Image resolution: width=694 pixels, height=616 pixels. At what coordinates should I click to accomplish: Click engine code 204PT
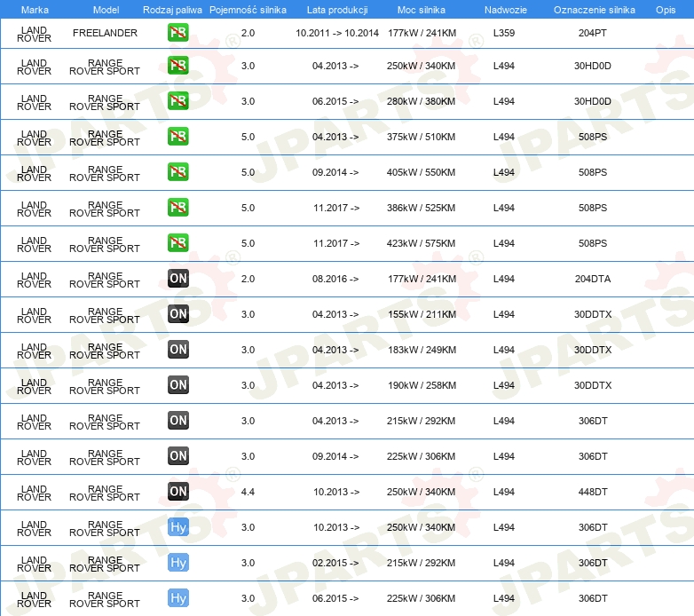(x=592, y=33)
